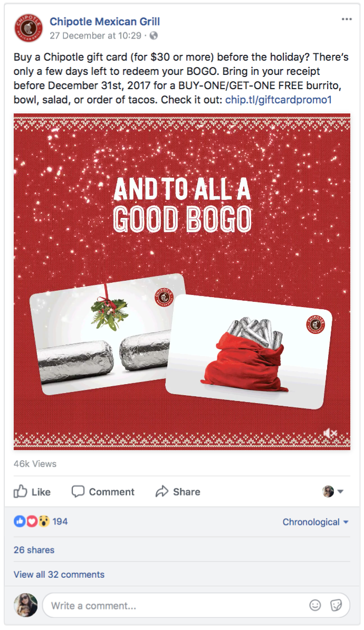This screenshot has width=364, height=630.
Task: Click the thumbs-up Like button
Action: click(x=32, y=491)
